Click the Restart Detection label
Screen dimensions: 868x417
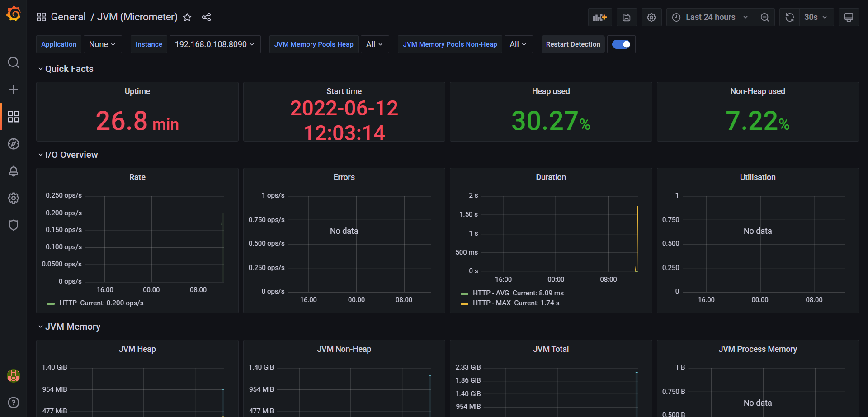pyautogui.click(x=573, y=44)
